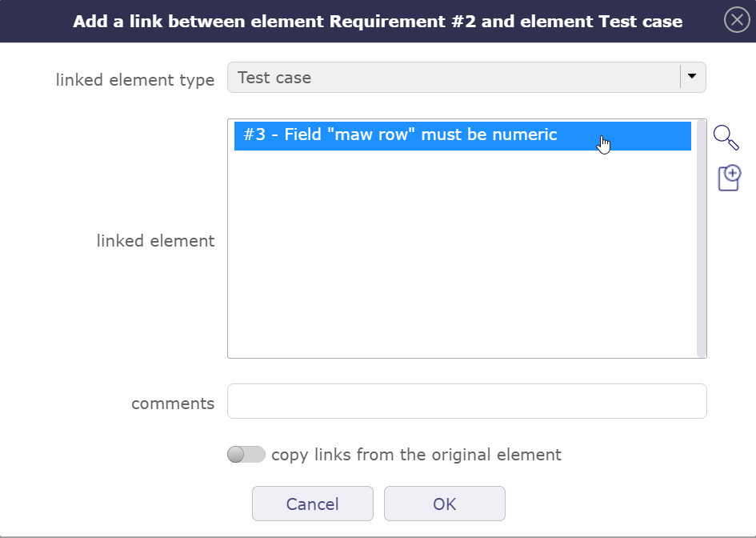This screenshot has height=538, width=756.
Task: Click Cancel to abort linking
Action: point(312,504)
